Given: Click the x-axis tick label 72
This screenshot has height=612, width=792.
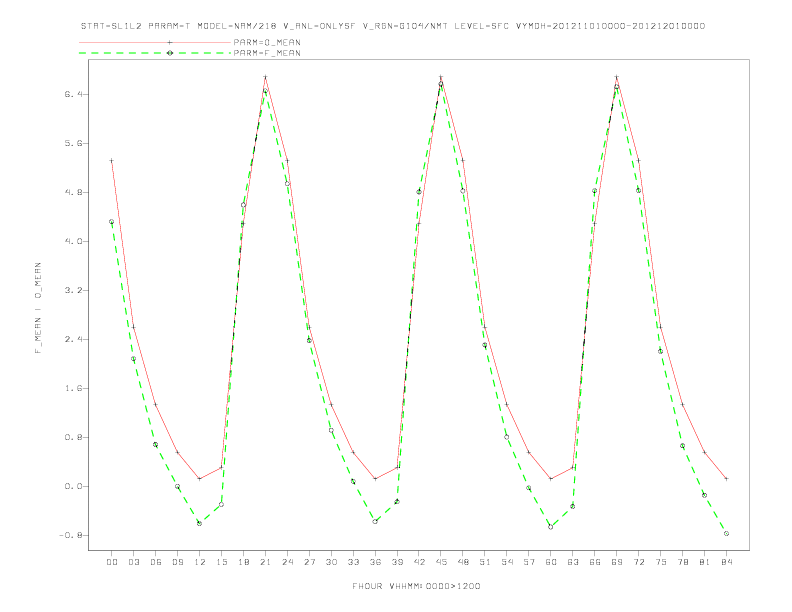Looking at the screenshot, I should pyautogui.click(x=638, y=562).
